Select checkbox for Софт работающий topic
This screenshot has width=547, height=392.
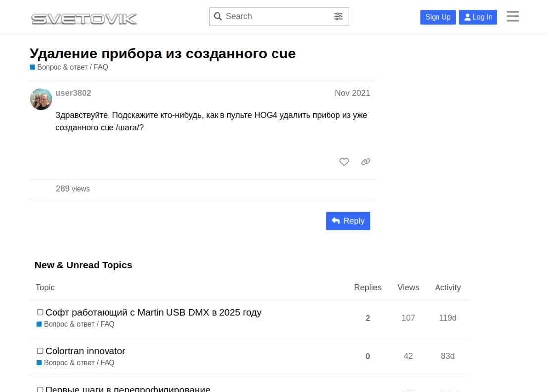point(40,312)
